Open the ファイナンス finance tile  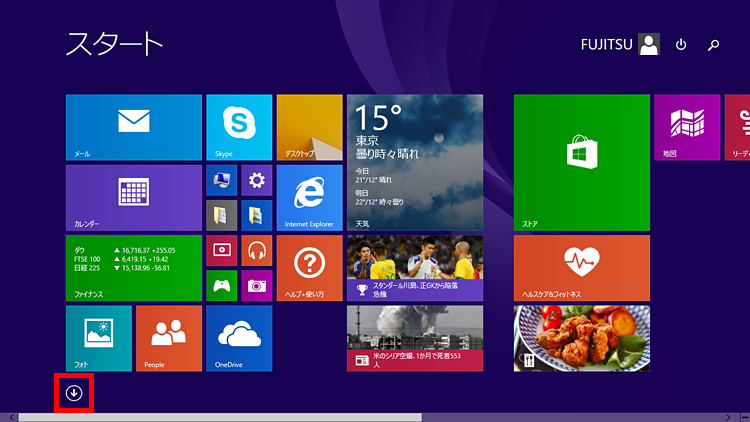point(134,268)
